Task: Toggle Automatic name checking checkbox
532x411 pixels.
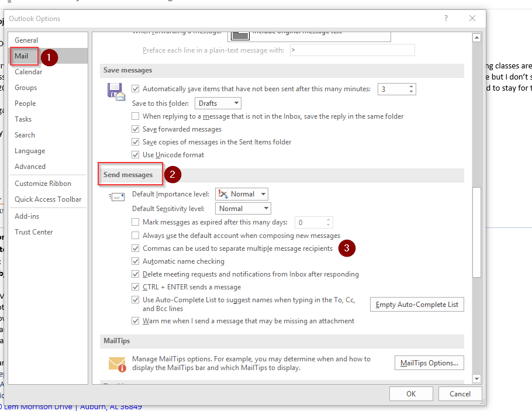Action: 136,261
